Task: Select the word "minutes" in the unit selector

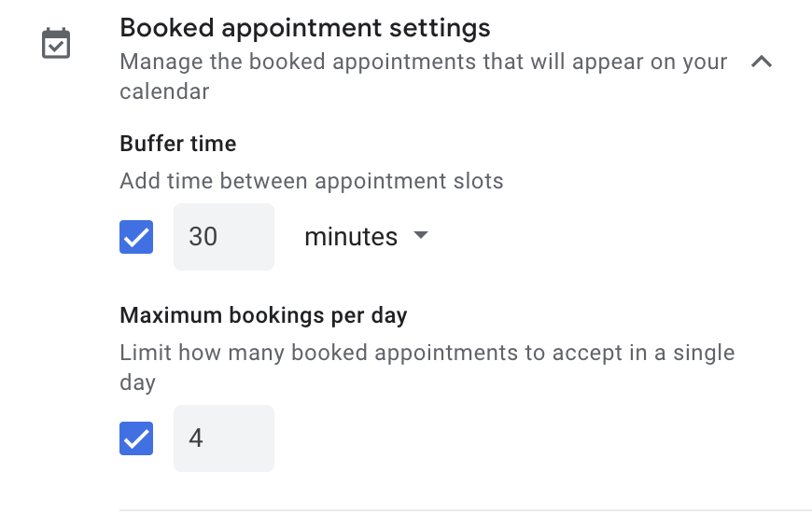Action: pyautogui.click(x=351, y=237)
